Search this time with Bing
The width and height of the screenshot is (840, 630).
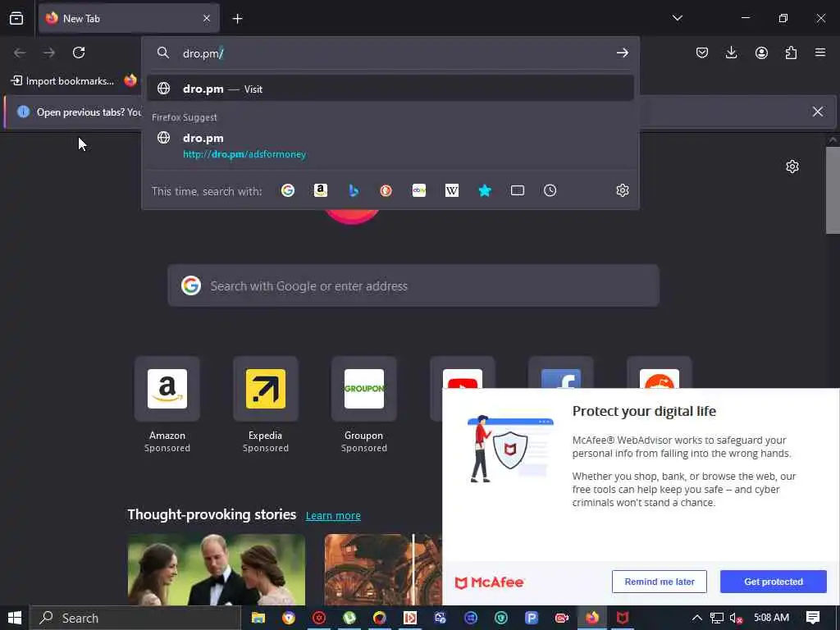tap(354, 190)
